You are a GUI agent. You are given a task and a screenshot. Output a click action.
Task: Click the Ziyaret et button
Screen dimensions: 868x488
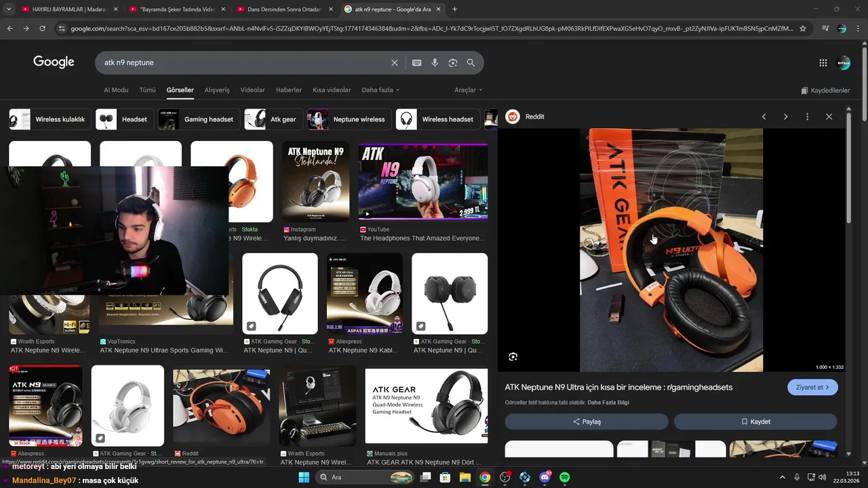(812, 388)
